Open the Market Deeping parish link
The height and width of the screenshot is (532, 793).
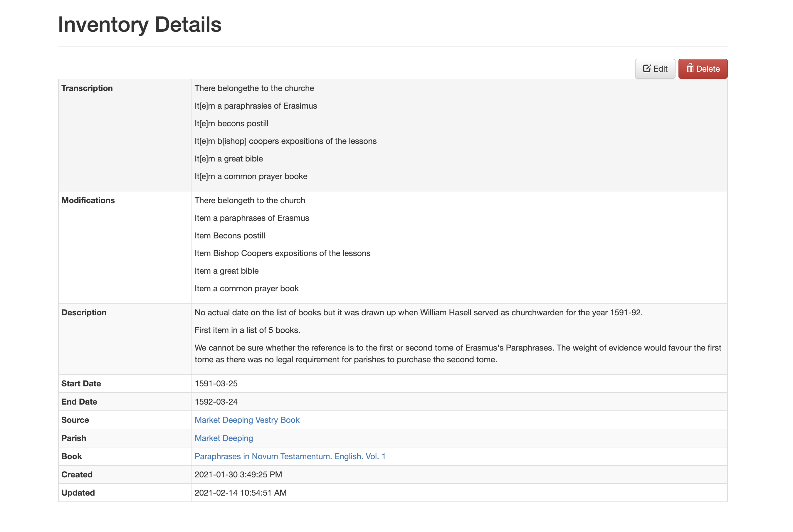[x=224, y=438]
